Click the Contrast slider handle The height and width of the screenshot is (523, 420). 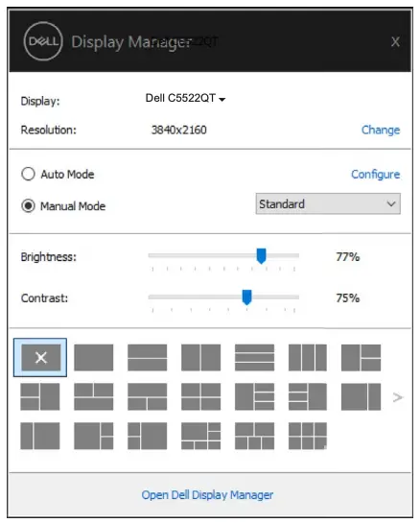pos(246,297)
